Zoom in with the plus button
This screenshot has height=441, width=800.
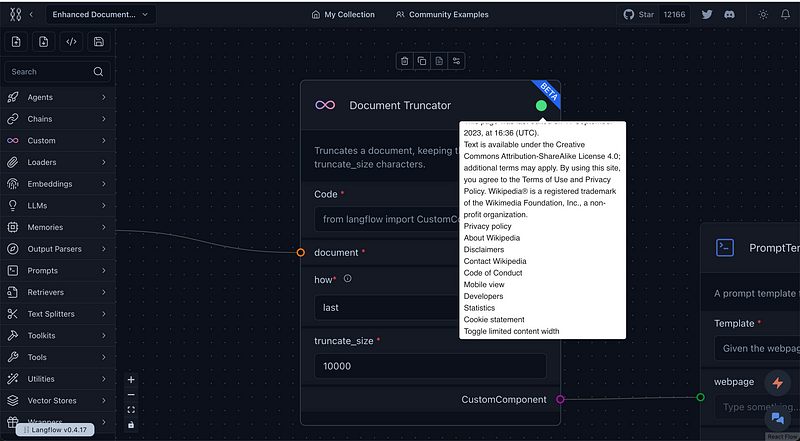click(131, 380)
